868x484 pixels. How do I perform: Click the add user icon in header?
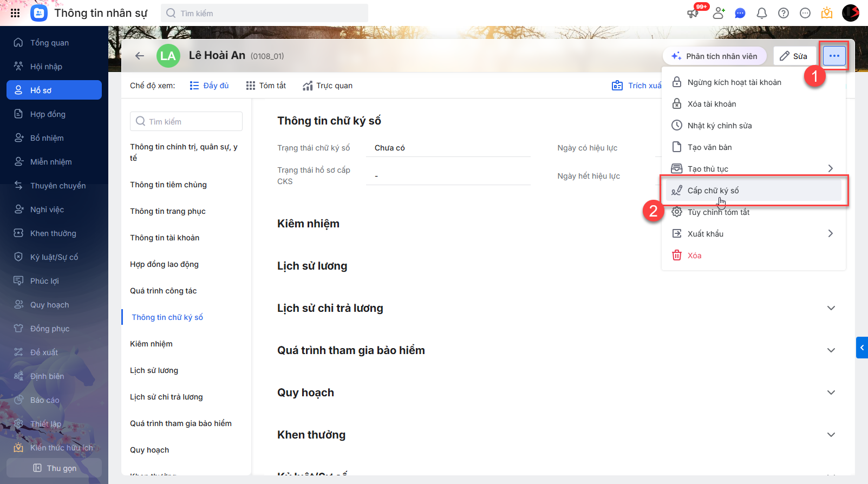point(719,13)
